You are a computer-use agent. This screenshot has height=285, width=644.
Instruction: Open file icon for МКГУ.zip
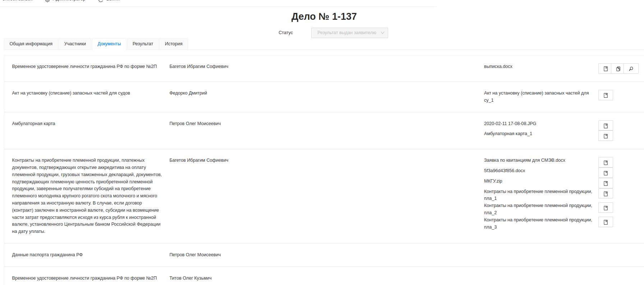(x=606, y=183)
